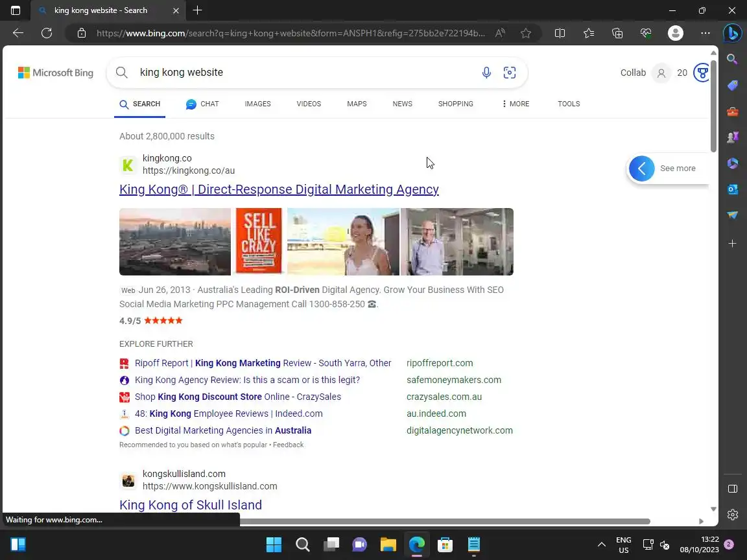Open the TOOLS filter options
747x560 pixels.
569,104
